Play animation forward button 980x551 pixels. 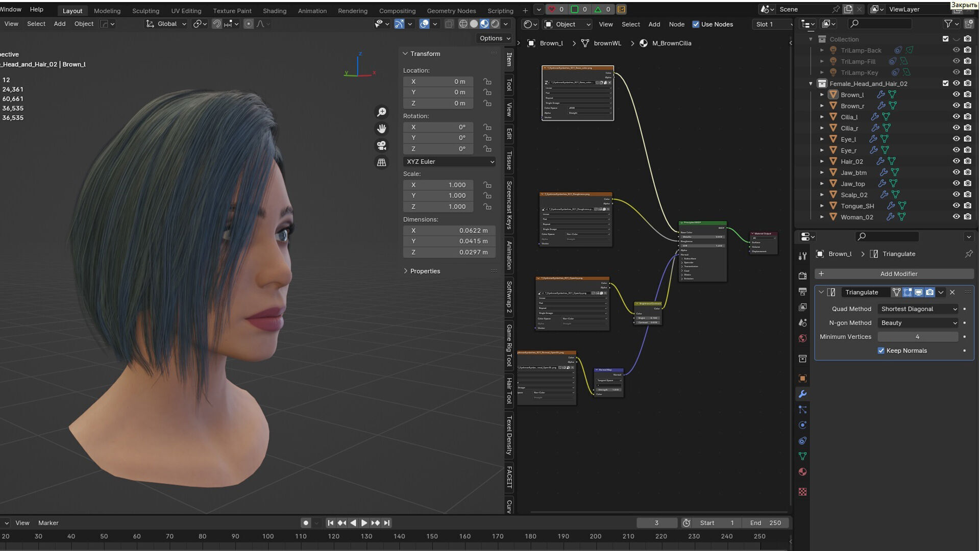click(x=364, y=523)
